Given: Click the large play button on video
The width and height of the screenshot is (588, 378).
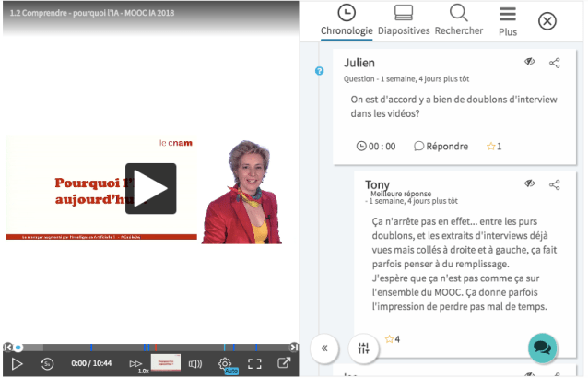Looking at the screenshot, I should pyautogui.click(x=150, y=188).
